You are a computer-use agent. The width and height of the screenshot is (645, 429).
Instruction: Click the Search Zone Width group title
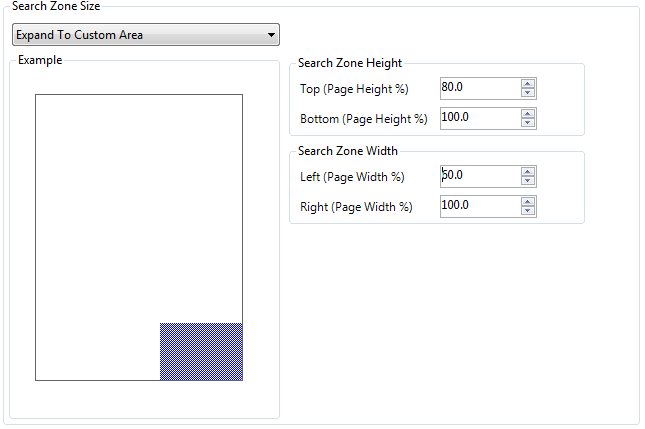click(x=347, y=151)
